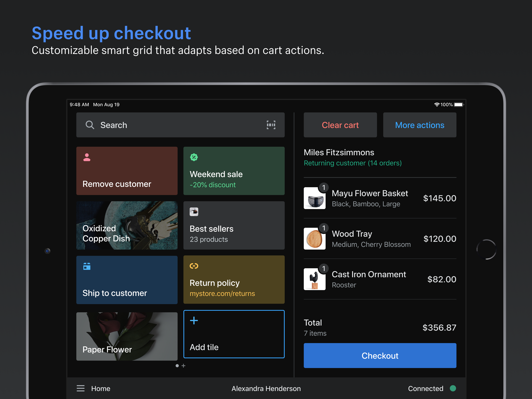Open Alexandra Henderson staff menu

point(266,388)
